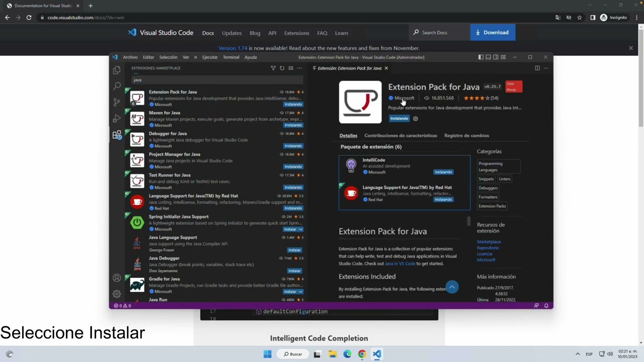Open the Search view in VS Code activity bar
The width and height of the screenshot is (644, 362).
point(117,86)
